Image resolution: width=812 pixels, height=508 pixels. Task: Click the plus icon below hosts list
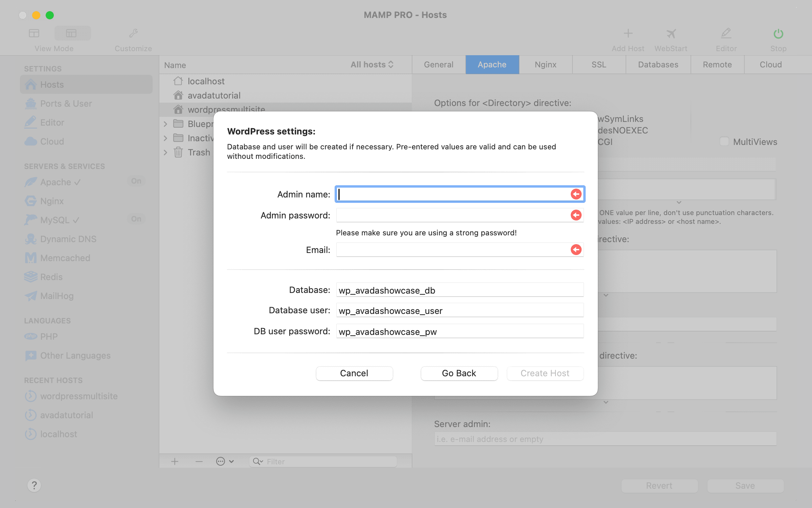click(x=175, y=462)
